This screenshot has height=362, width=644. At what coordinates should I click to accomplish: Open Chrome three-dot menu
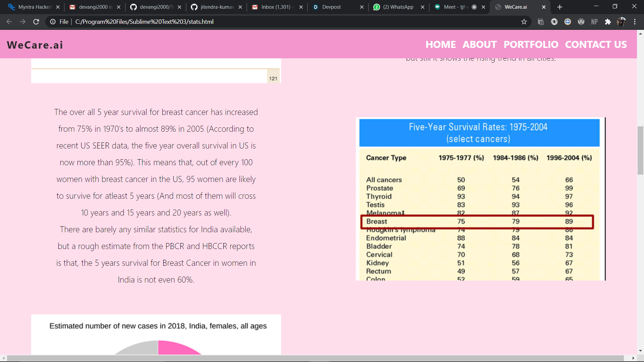[x=635, y=22]
